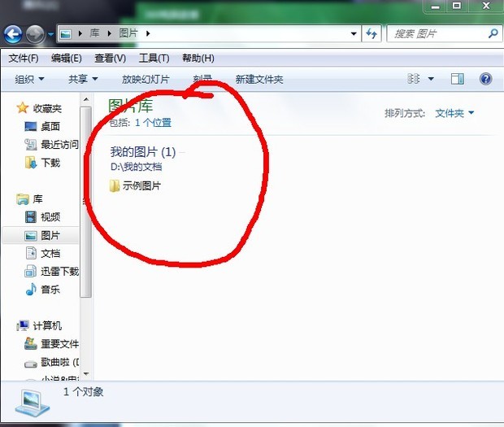The width and height of the screenshot is (504, 427).
Task: Open the 歌曲啦 drive
Action: pyautogui.click(x=60, y=363)
